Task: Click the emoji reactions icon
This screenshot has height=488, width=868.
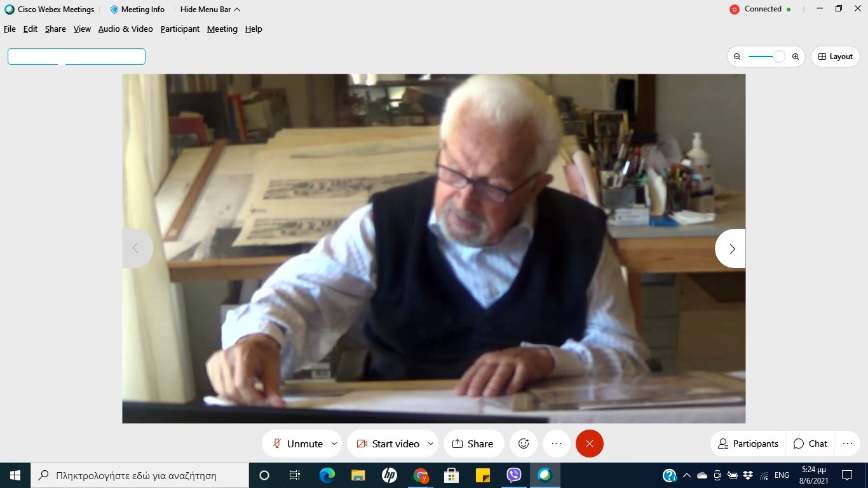Action: [524, 444]
